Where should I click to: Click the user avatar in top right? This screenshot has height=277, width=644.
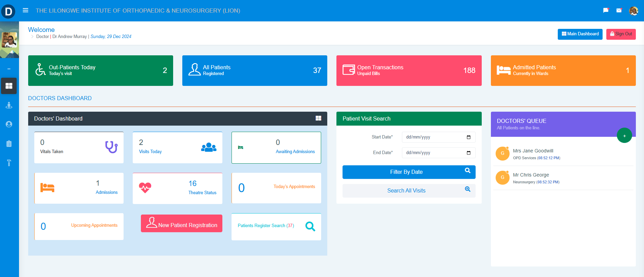pyautogui.click(x=633, y=11)
